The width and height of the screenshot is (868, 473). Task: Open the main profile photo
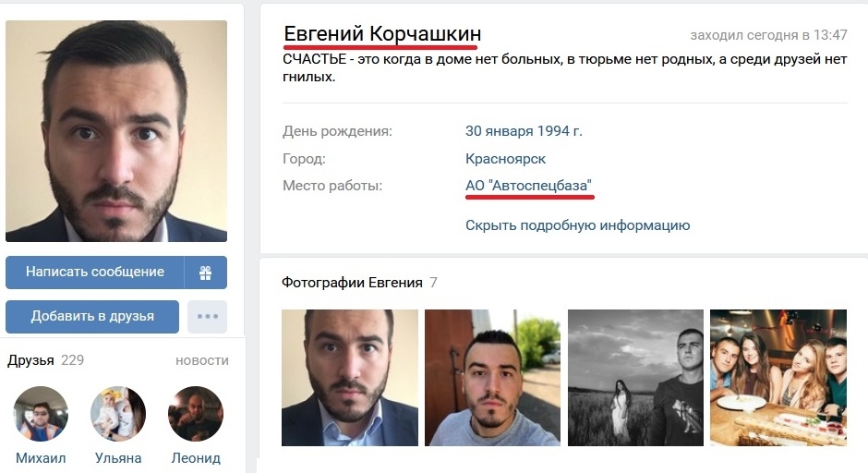[116, 131]
